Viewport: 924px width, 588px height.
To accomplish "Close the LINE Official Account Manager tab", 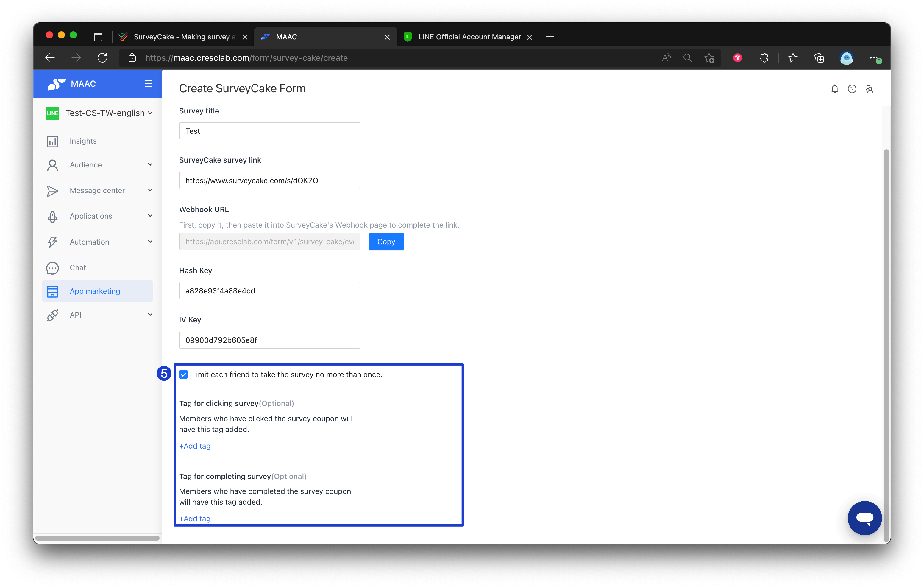I will pyautogui.click(x=530, y=37).
